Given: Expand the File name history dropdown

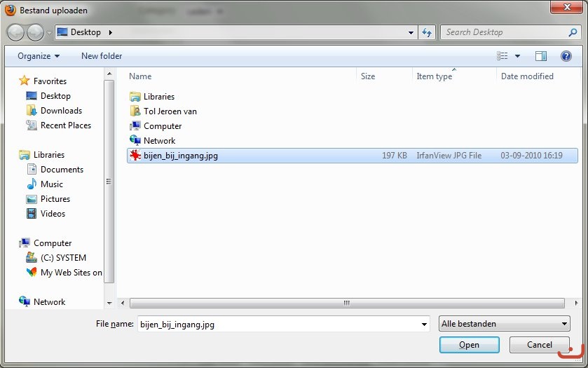Looking at the screenshot, I should tap(423, 324).
